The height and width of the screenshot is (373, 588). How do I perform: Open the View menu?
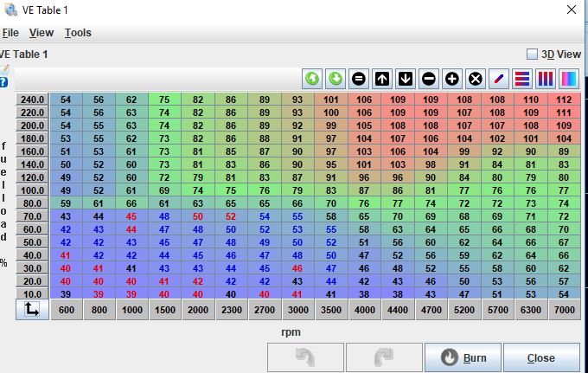(x=42, y=33)
